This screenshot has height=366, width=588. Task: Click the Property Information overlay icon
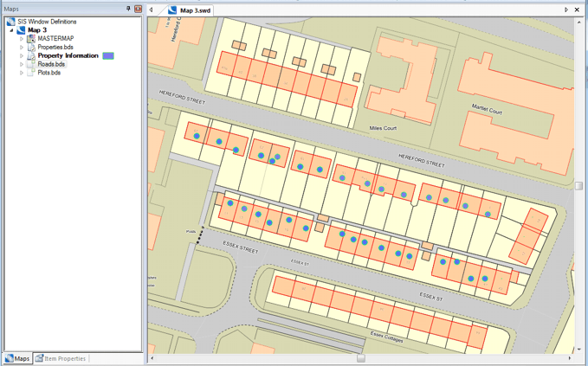(x=31, y=56)
